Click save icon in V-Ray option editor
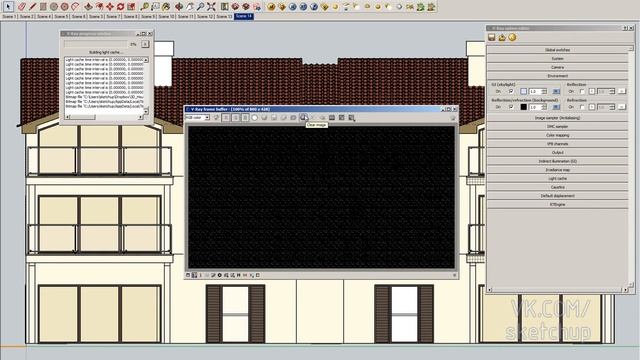 (492, 38)
